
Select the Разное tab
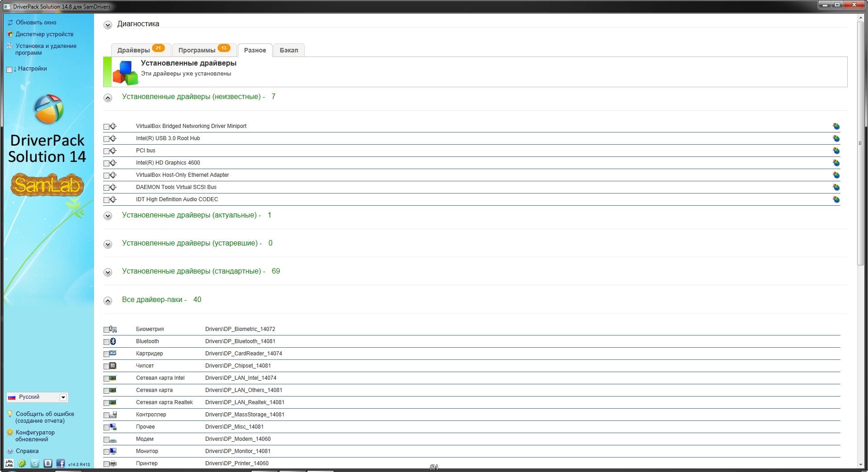[x=255, y=50]
